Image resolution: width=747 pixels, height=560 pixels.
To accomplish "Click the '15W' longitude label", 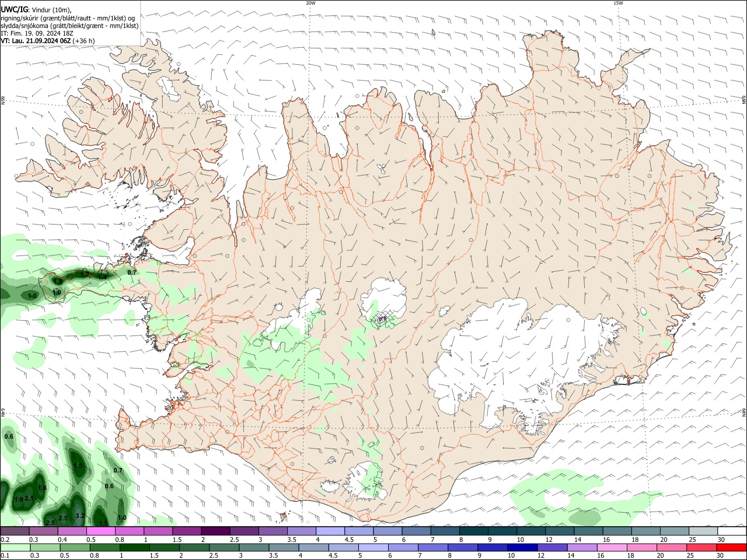I will click(x=618, y=3).
